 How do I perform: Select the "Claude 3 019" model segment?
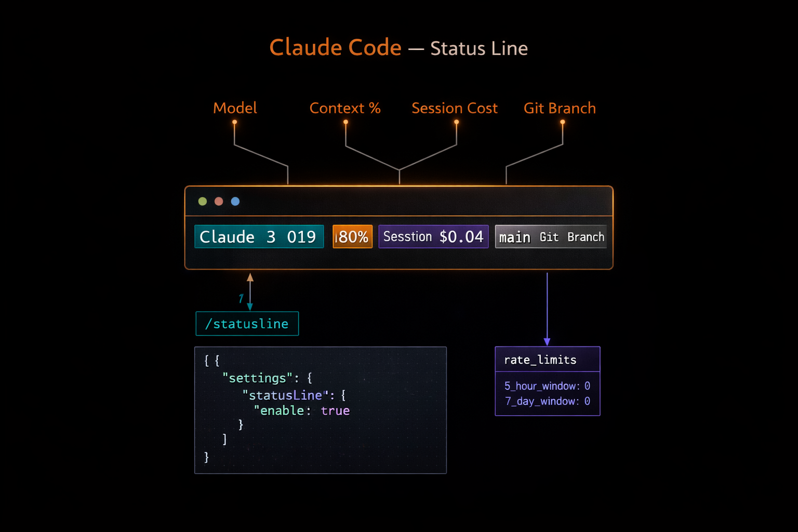259,237
